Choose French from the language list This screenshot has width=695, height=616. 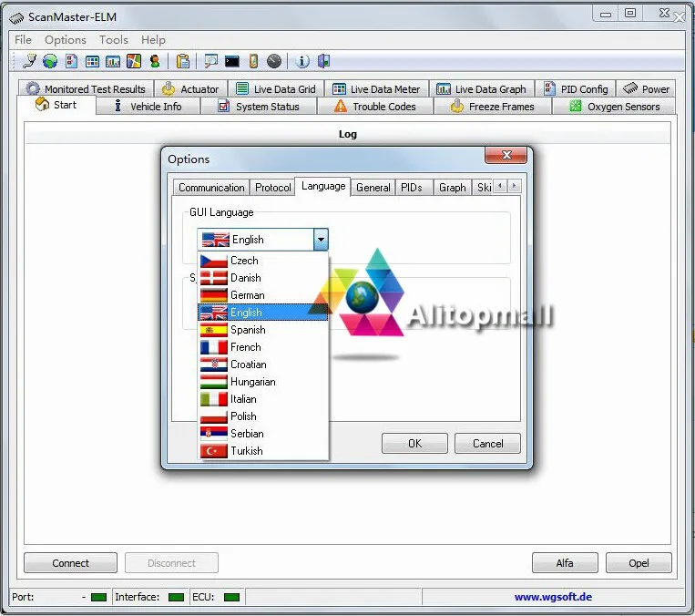click(263, 347)
